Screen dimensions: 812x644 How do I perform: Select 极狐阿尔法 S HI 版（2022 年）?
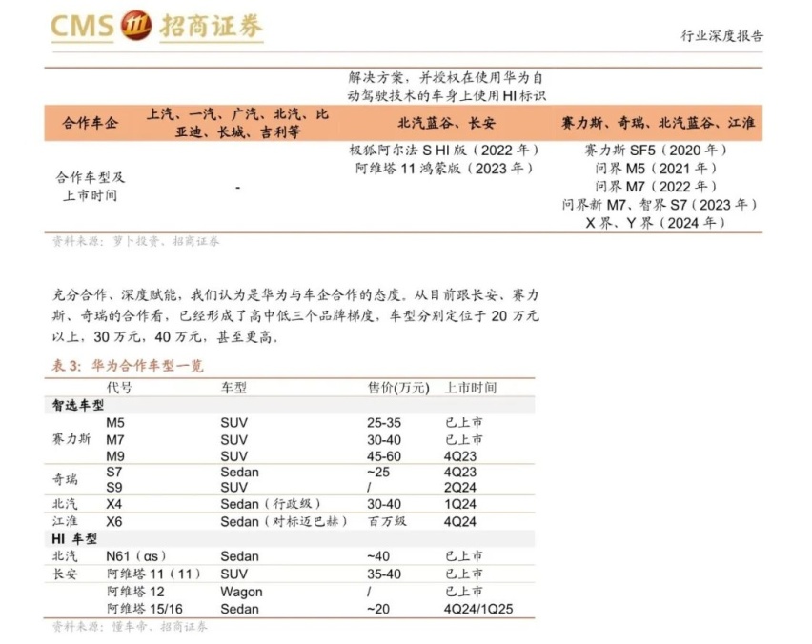[x=444, y=151]
